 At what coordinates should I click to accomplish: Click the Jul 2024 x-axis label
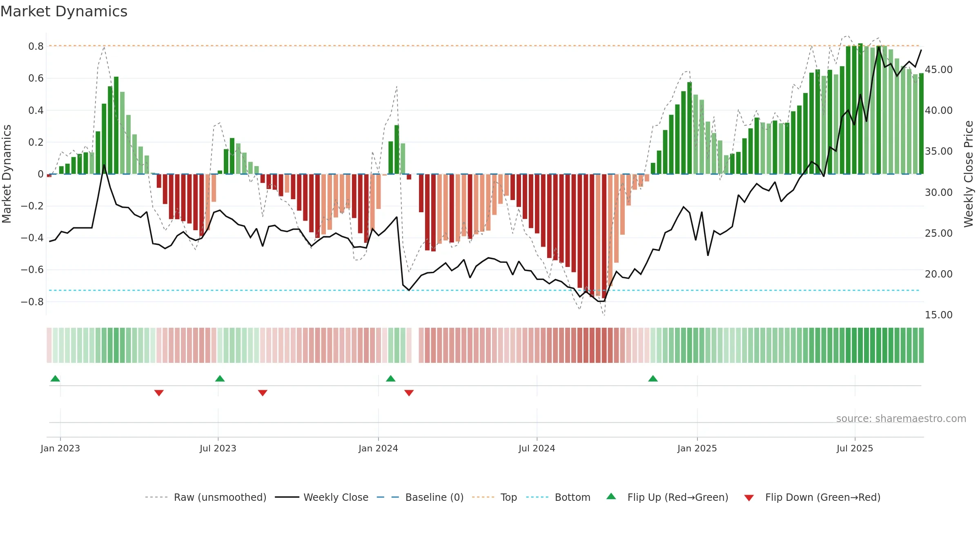pos(537,448)
